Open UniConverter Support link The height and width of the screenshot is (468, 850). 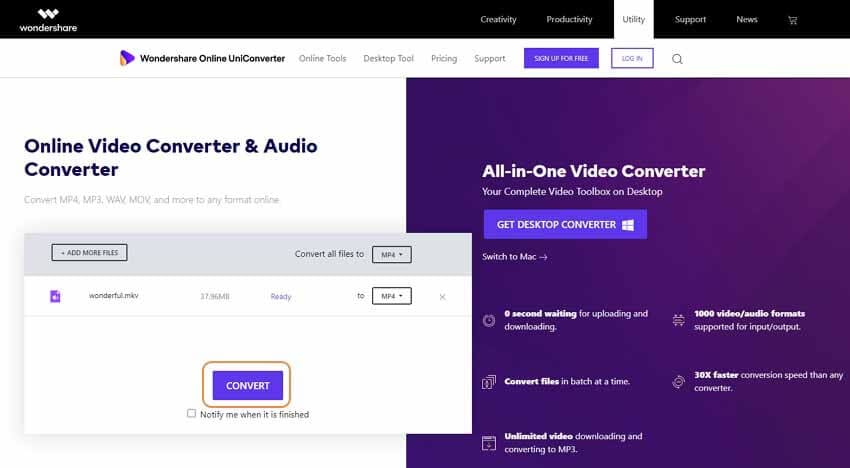click(490, 59)
